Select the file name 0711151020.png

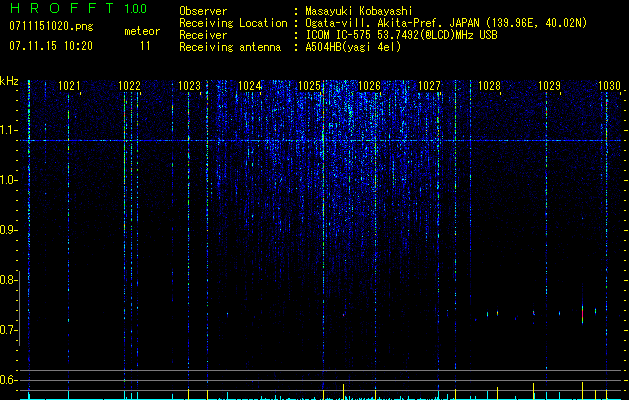(51, 26)
